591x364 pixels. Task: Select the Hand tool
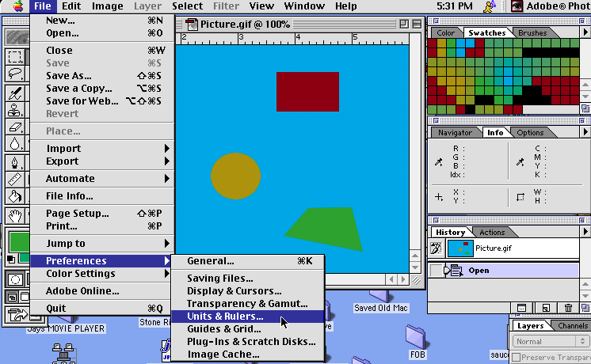coord(15,216)
